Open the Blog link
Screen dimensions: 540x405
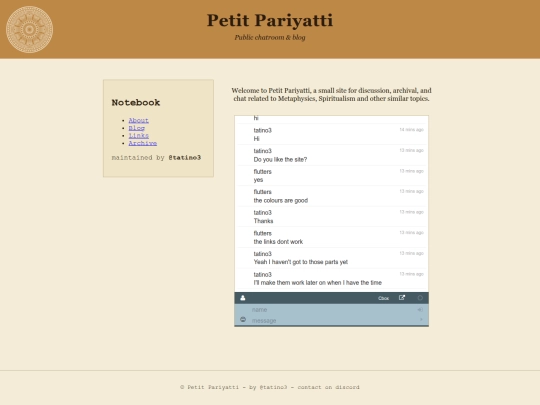pos(136,128)
